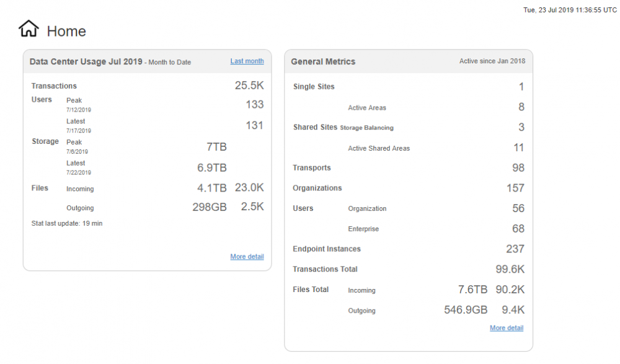Click the Active Shared Areas label

379,148
